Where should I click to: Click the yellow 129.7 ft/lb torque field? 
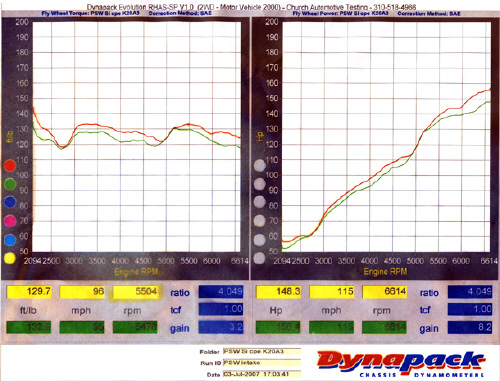pyautogui.click(x=29, y=292)
